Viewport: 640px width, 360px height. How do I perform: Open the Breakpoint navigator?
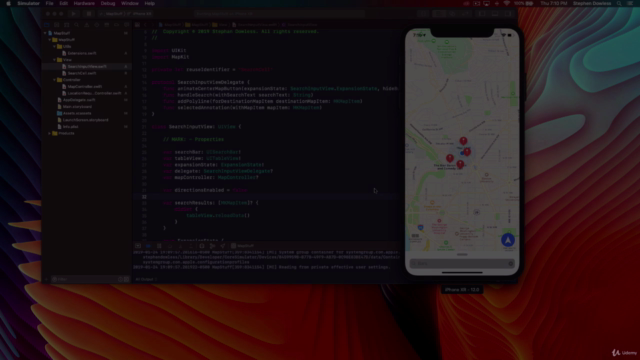point(116,25)
